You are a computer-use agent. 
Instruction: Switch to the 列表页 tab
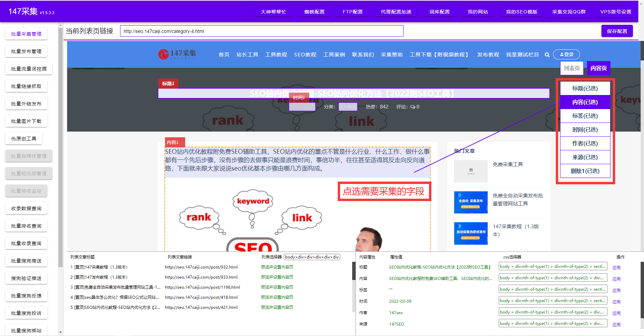(572, 68)
